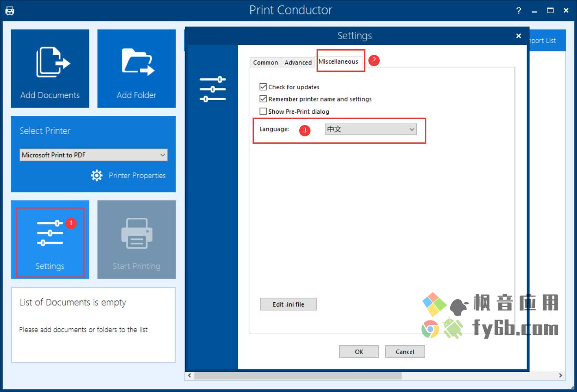
Task: Click the Start Printing tile
Action: pos(136,240)
